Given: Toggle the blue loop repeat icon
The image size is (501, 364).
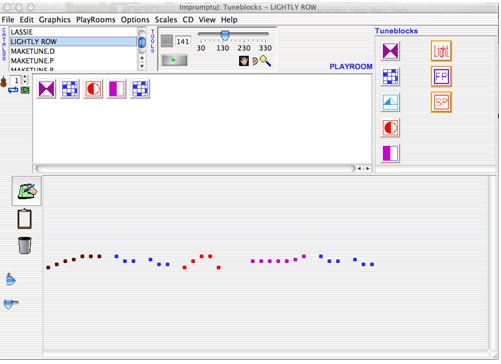Looking at the screenshot, I should tap(13, 90).
